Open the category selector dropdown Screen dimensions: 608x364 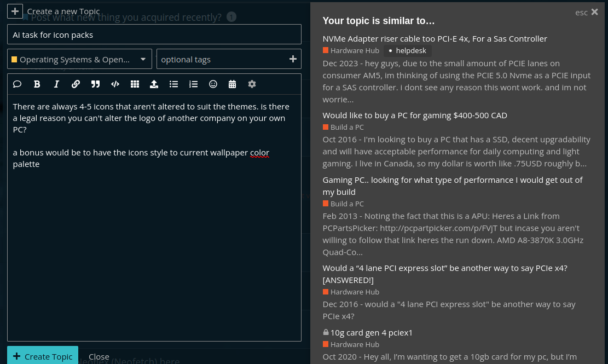pyautogui.click(x=79, y=59)
